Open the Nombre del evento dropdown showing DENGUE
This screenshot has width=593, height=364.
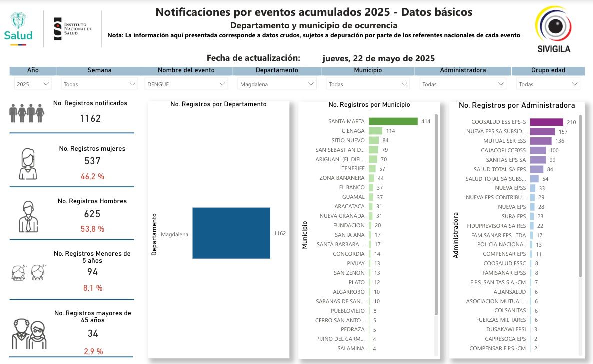(x=186, y=84)
